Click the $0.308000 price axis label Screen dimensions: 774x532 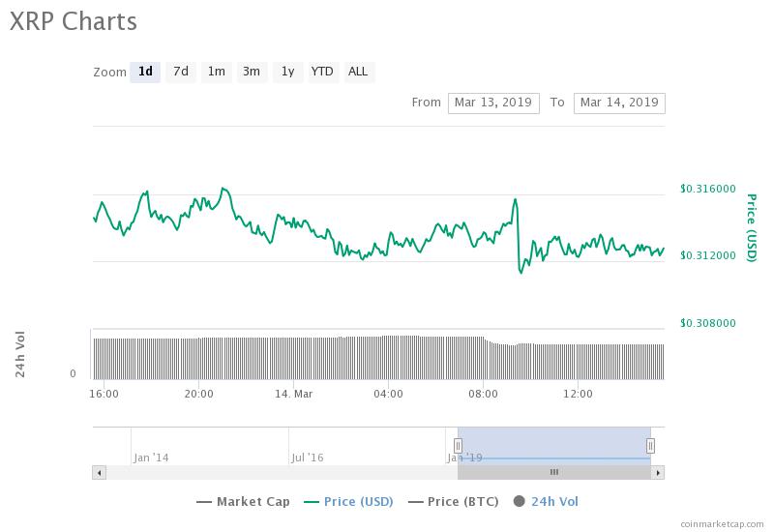[x=708, y=323]
